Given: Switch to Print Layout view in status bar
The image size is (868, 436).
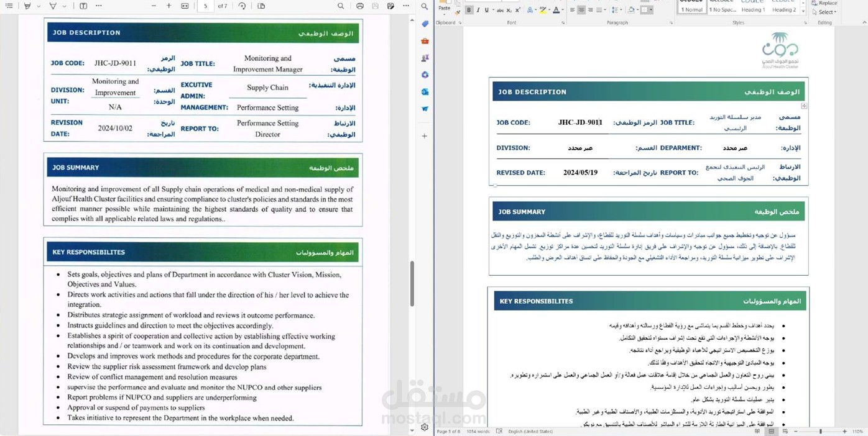Looking at the screenshot, I should click(771, 431).
